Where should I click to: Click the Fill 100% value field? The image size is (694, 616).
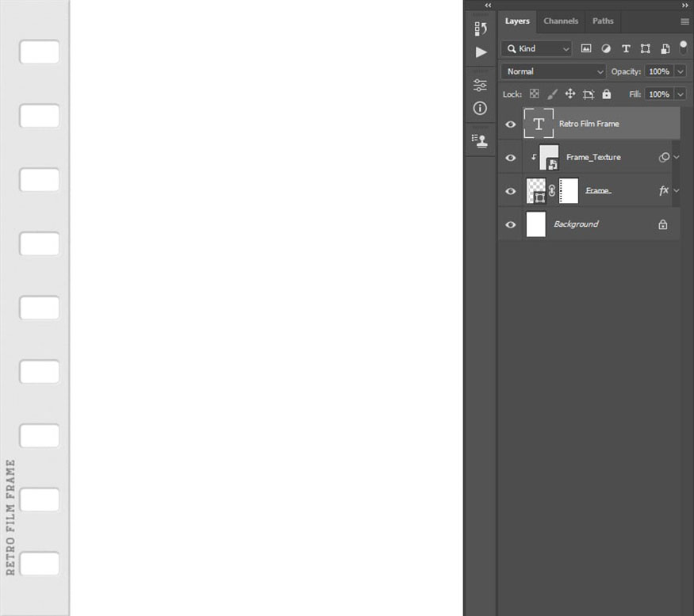tap(659, 94)
